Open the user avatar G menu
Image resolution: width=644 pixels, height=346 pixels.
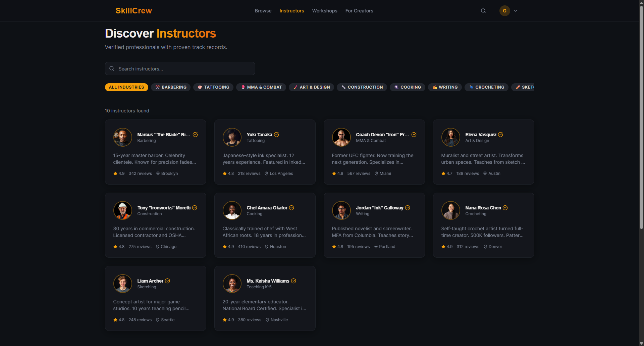(505, 11)
